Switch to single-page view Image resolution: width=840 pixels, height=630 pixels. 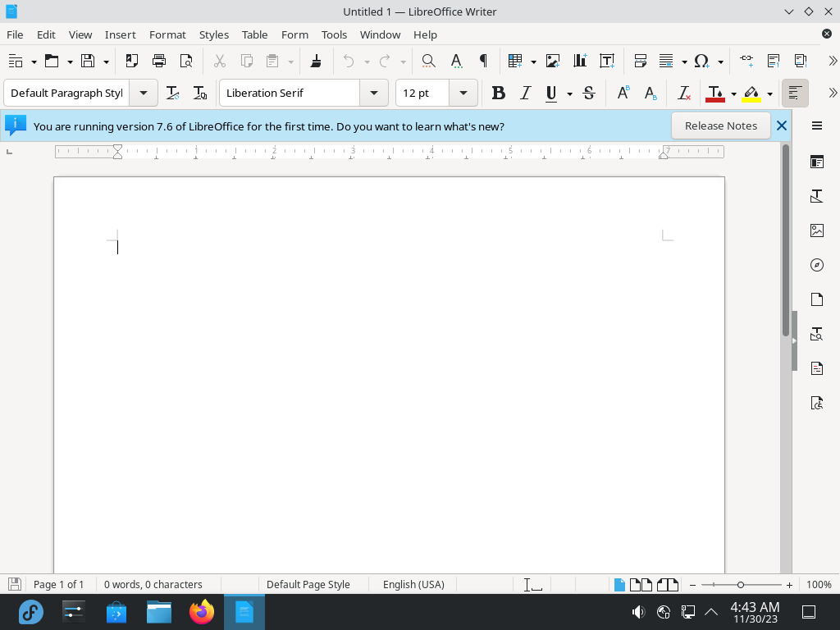[619, 584]
